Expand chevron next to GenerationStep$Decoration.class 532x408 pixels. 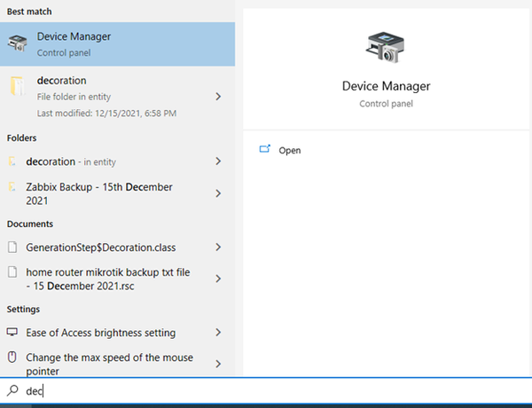[x=218, y=247]
